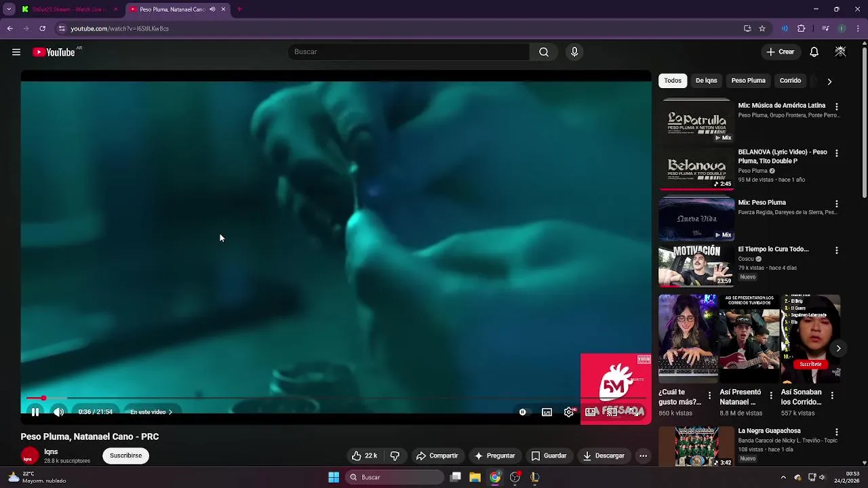Open the lqns channel avatar
Screen dimensions: 868x488
click(x=29, y=456)
